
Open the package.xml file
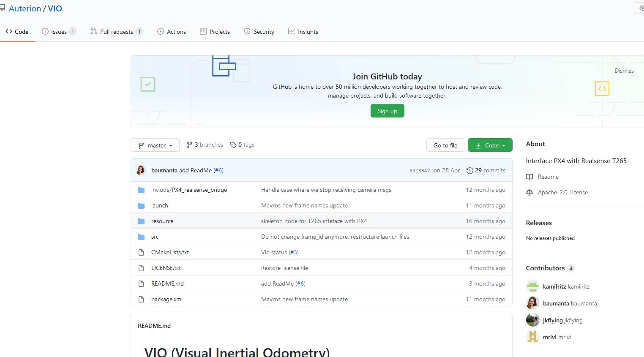coord(167,299)
